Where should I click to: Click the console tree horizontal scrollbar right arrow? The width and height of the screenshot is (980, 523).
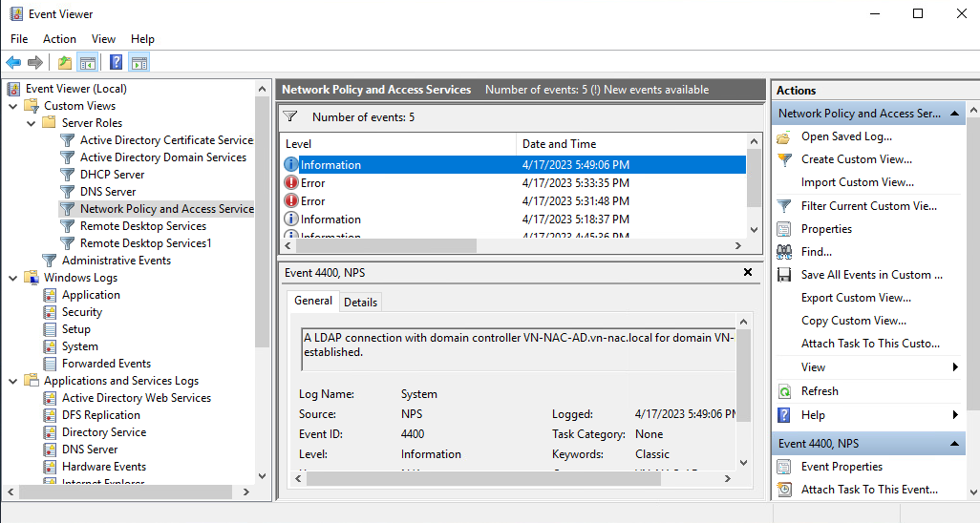point(246,492)
